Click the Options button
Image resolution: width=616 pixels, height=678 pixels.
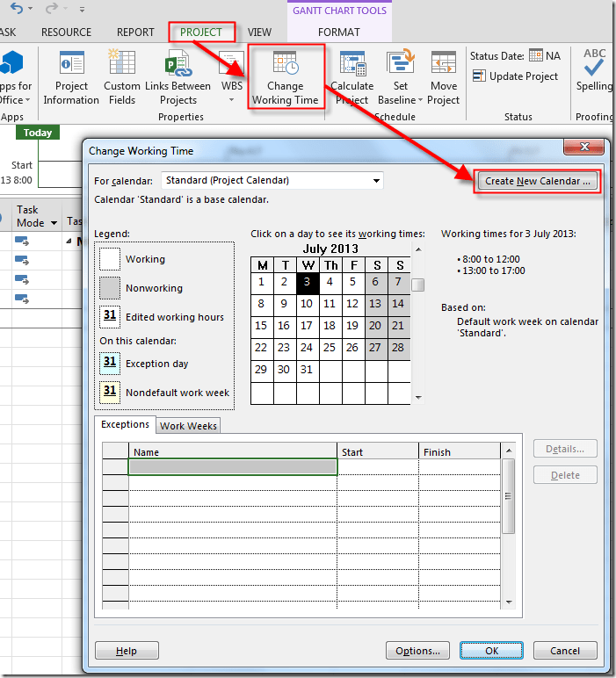(417, 651)
